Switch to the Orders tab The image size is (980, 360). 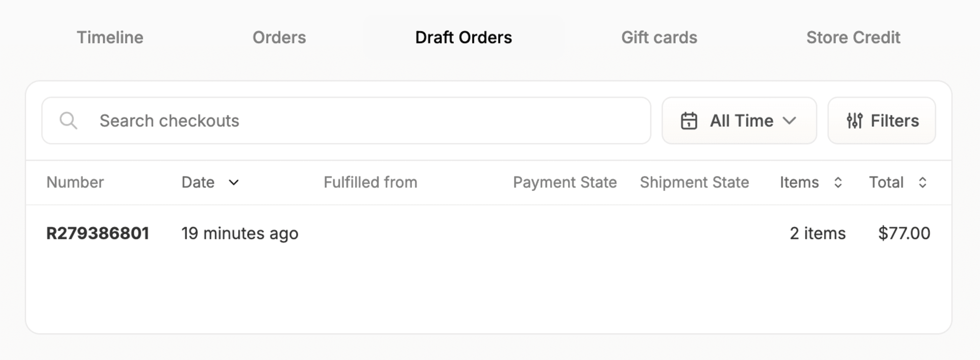(x=279, y=37)
